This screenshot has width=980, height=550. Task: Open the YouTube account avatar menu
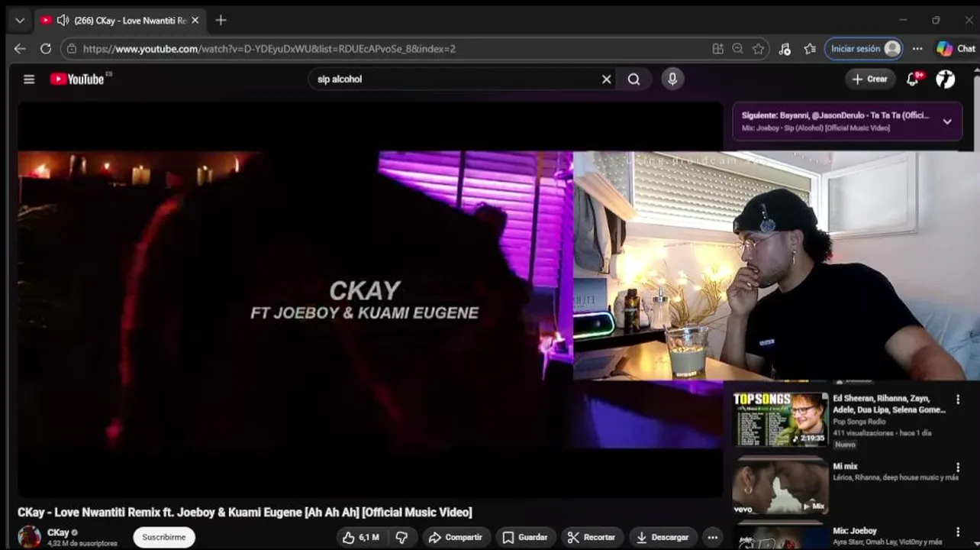(x=946, y=79)
